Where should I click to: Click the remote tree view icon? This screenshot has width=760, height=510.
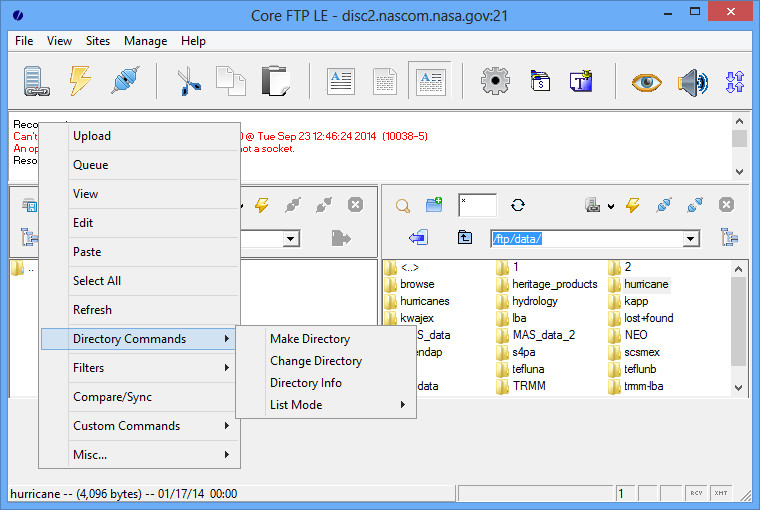pos(729,238)
